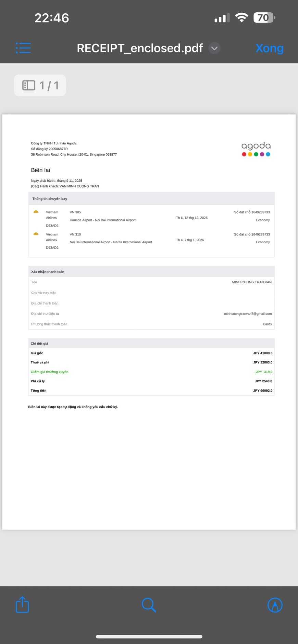Tap the share icon
This screenshot has height=644, width=298.
(x=23, y=605)
